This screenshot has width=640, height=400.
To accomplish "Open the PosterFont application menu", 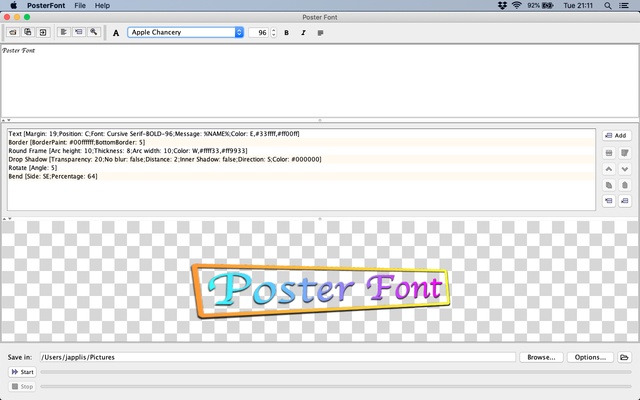I will pyautogui.click(x=46, y=5).
